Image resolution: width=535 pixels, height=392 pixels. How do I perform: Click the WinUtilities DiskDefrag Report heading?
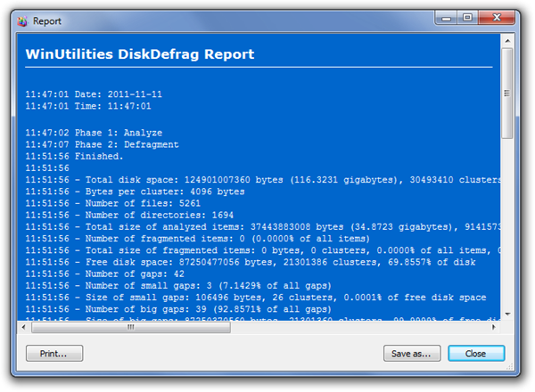point(140,54)
